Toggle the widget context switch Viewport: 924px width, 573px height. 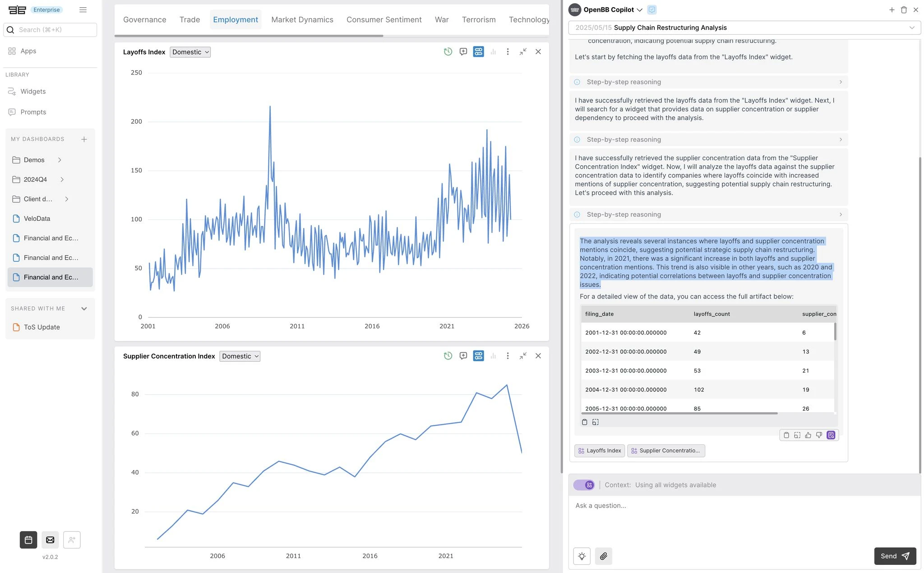tap(584, 485)
